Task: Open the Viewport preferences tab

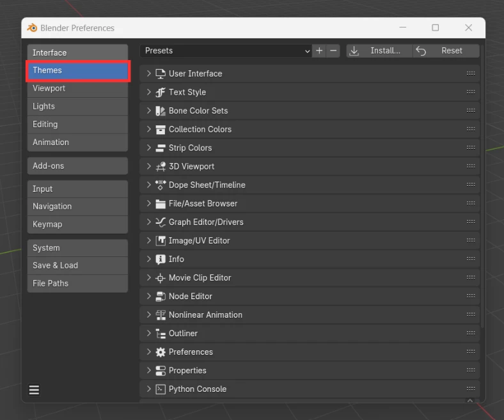Action: 77,88
